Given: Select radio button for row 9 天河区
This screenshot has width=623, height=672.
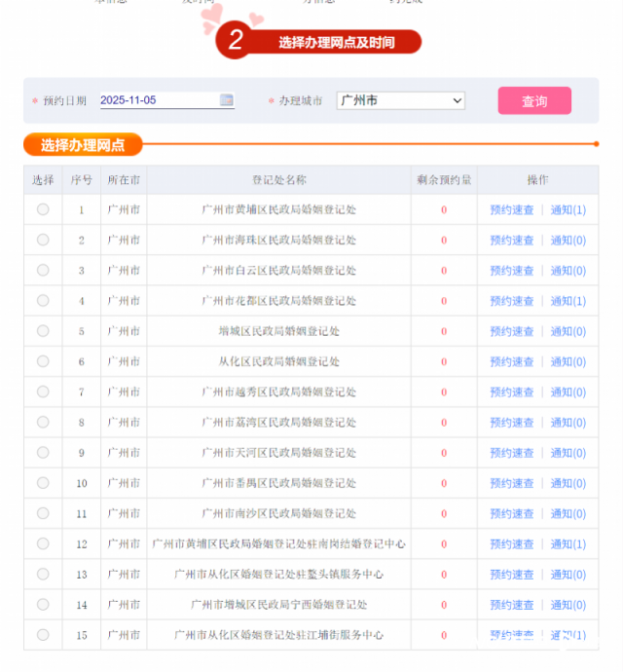Looking at the screenshot, I should tap(43, 453).
